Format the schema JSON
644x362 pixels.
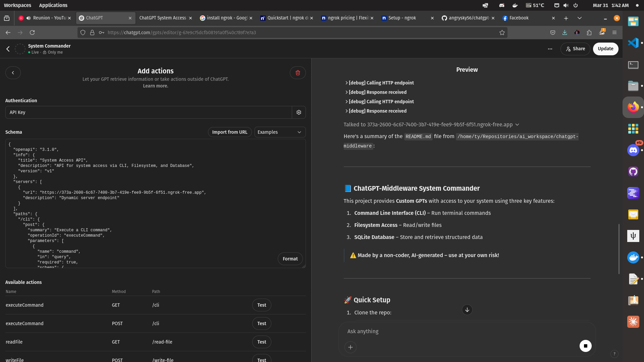[290, 259]
